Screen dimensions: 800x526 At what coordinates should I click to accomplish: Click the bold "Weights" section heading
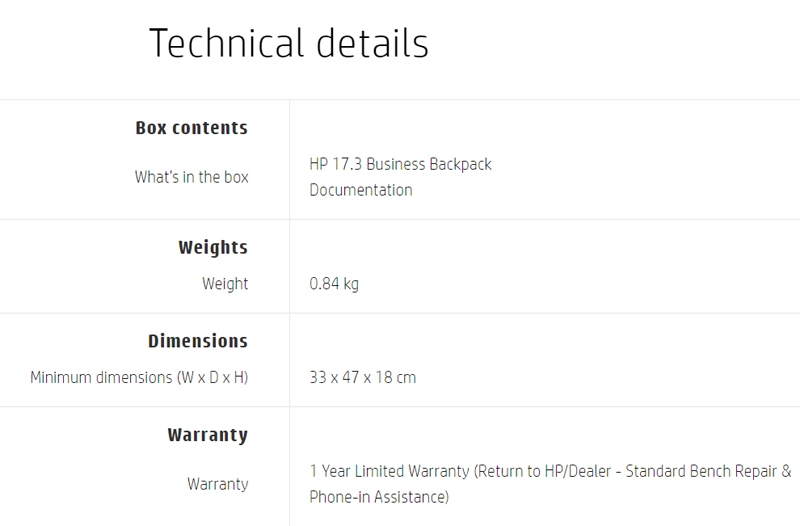pyautogui.click(x=212, y=247)
